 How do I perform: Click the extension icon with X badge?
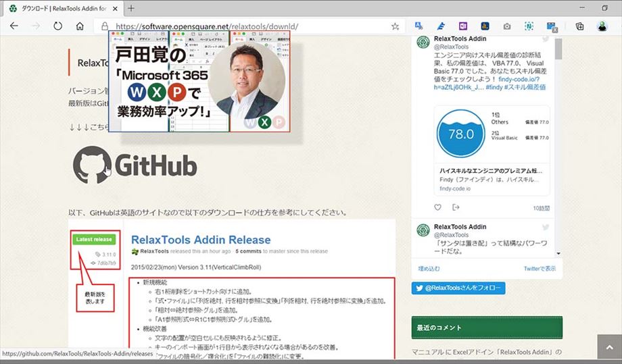(552, 26)
